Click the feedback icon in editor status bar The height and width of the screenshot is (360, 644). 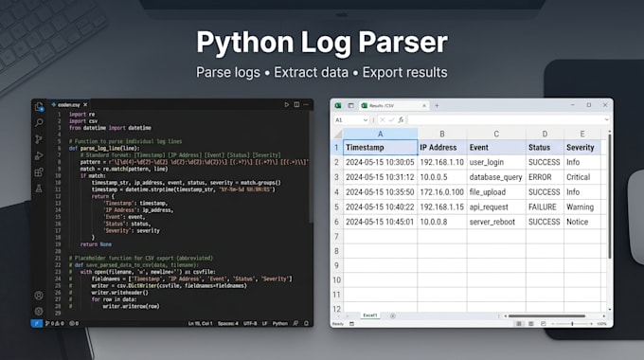click(x=295, y=323)
